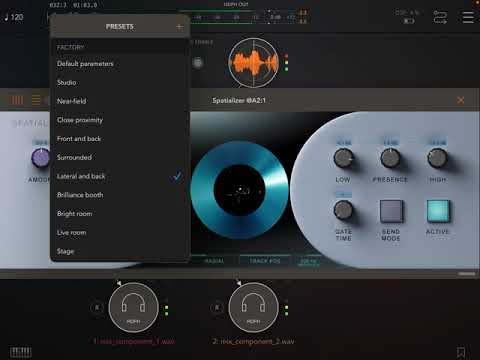Click the small gray round button near waveform

[x=198, y=63]
